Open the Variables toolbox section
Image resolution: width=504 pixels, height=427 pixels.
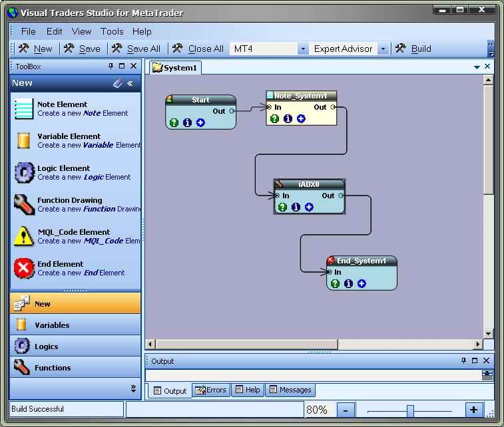click(x=75, y=325)
